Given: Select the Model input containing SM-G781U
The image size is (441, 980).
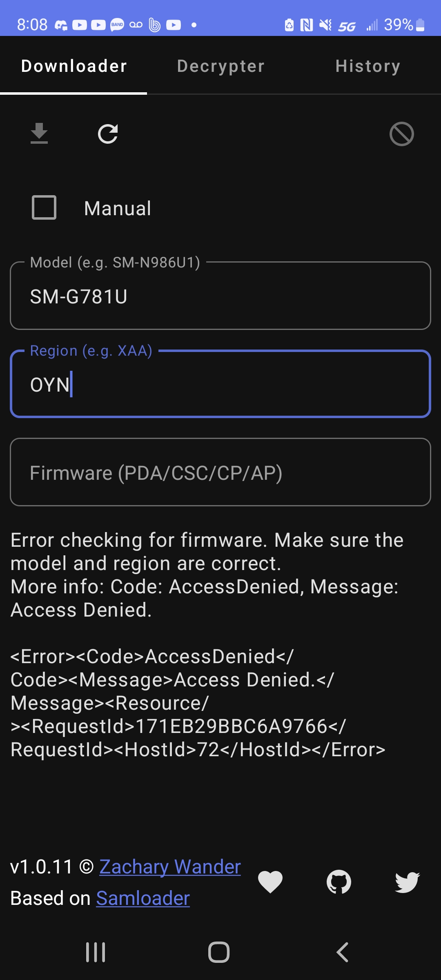Looking at the screenshot, I should [x=220, y=296].
